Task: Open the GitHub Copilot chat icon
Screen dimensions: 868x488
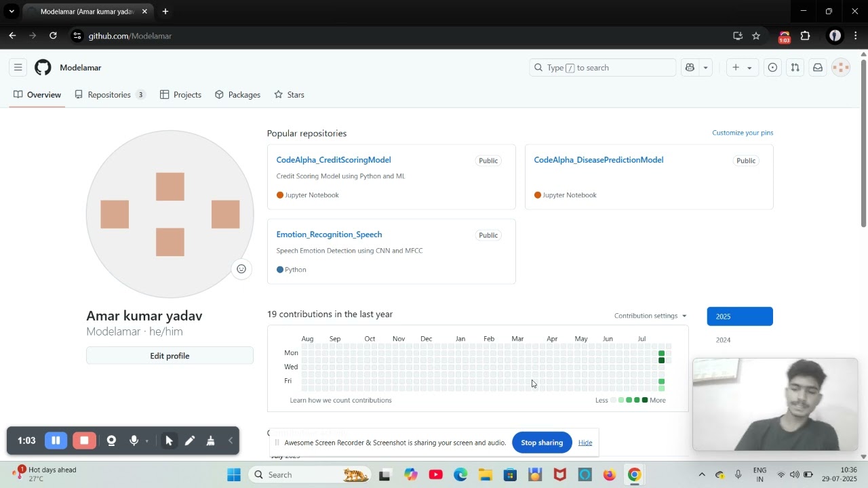Action: pos(690,67)
